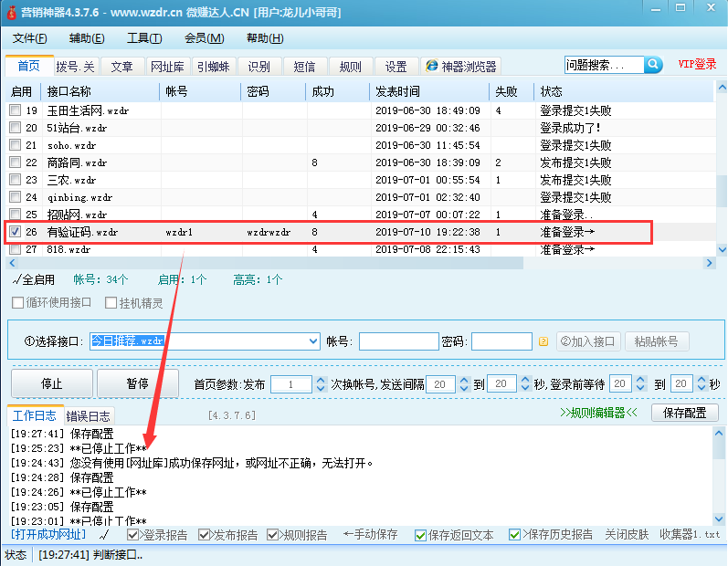Click scroll-up arrow of interface list
728x566 pixels.
pos(722,87)
